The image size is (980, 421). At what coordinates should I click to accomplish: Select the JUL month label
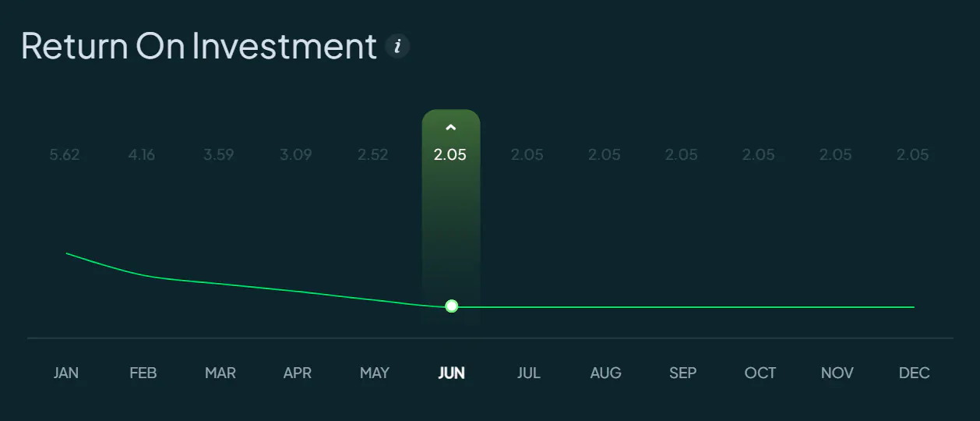(x=529, y=373)
